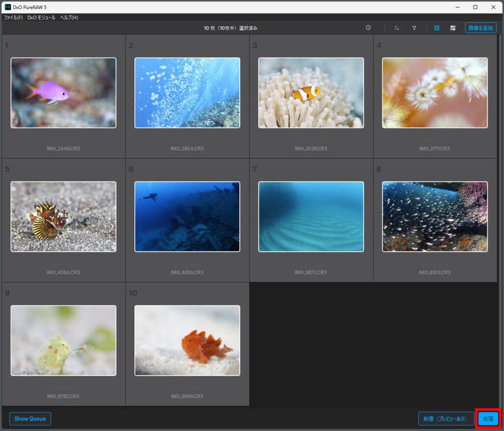Click the file name IMG_6103.CR3
504x431 pixels.
click(x=435, y=272)
